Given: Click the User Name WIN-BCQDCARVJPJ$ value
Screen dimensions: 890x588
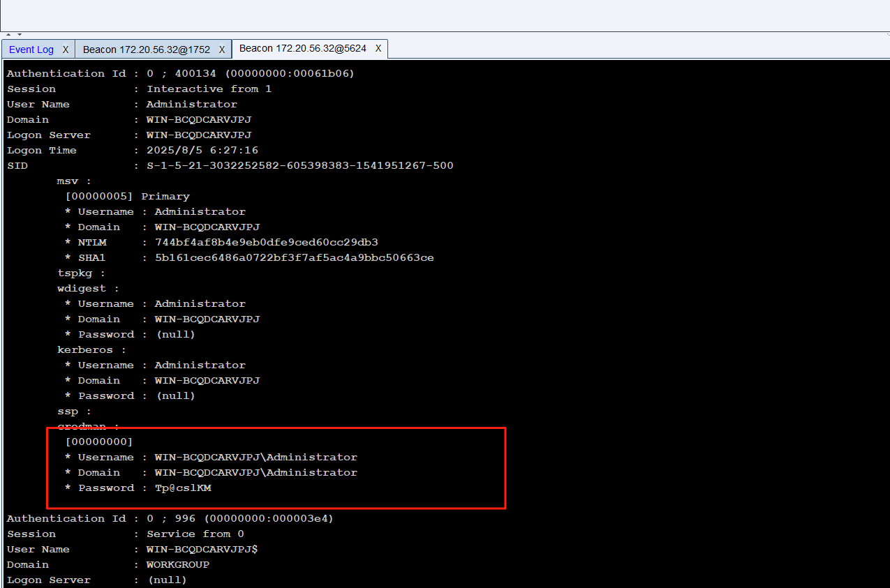Looking at the screenshot, I should [x=202, y=549].
